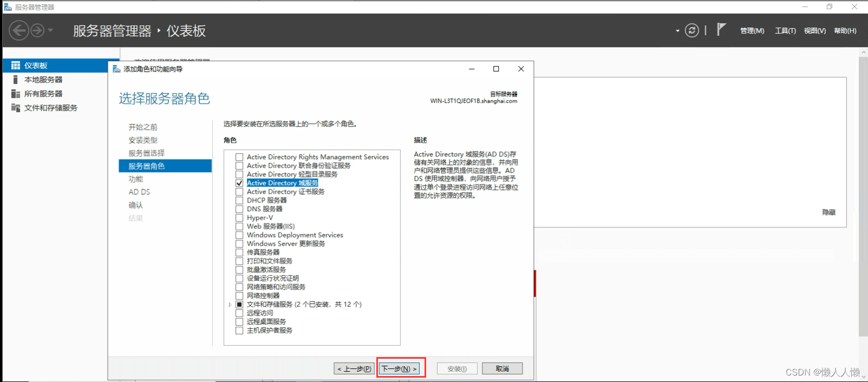
Task: Open the 视图(V) menu
Action: (x=815, y=31)
